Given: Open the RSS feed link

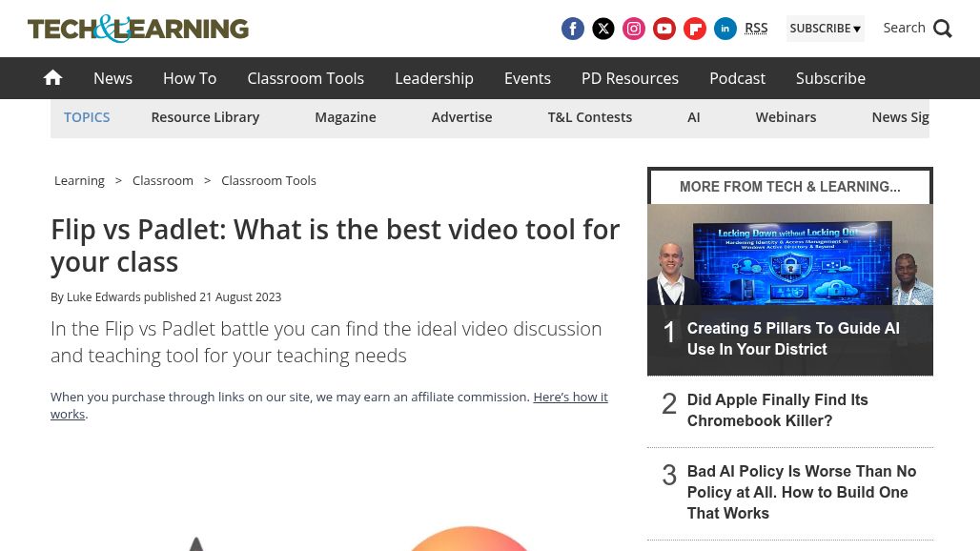Looking at the screenshot, I should [x=756, y=28].
